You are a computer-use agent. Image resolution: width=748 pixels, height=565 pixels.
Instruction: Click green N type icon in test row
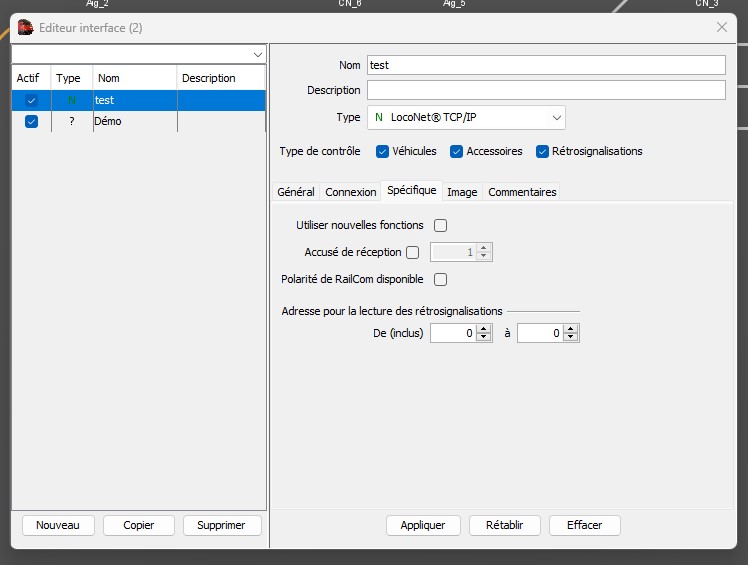(72, 100)
